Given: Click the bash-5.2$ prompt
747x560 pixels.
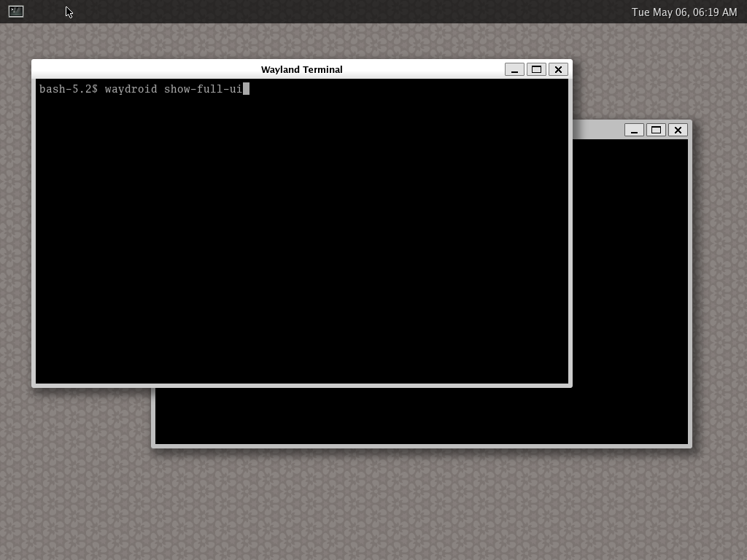Looking at the screenshot, I should (68, 89).
